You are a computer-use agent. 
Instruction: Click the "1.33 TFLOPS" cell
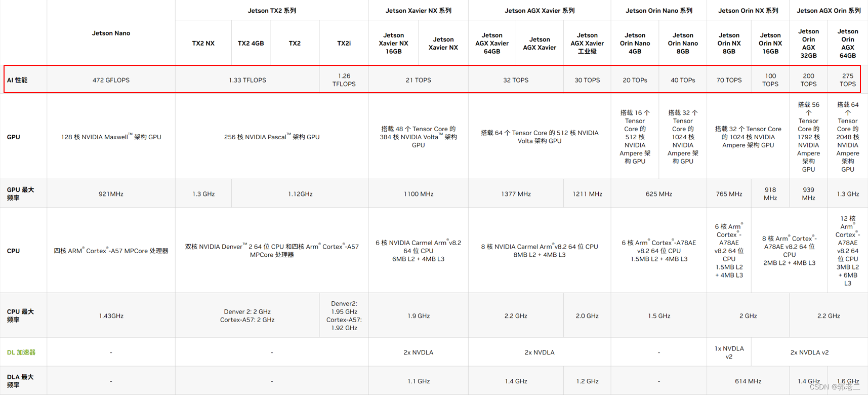(247, 80)
